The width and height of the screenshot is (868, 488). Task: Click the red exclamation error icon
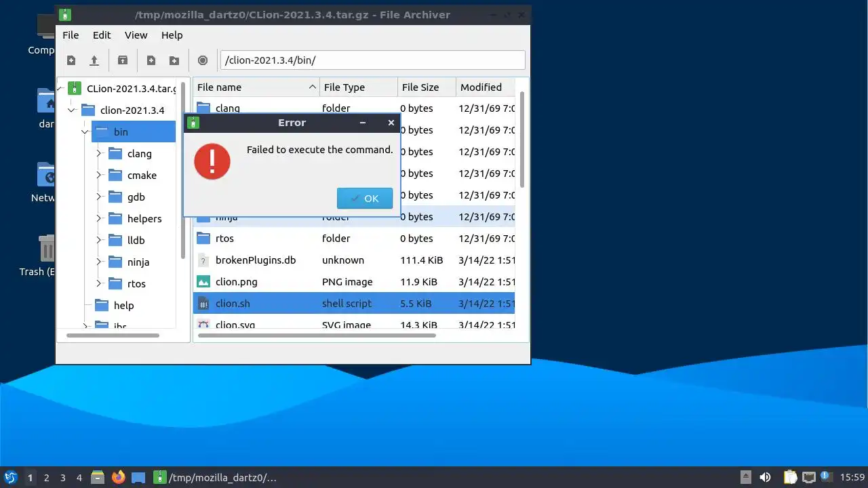pos(212,161)
